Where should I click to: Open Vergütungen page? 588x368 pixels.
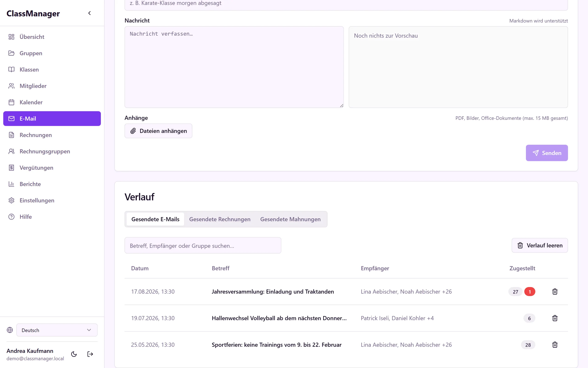point(52,168)
